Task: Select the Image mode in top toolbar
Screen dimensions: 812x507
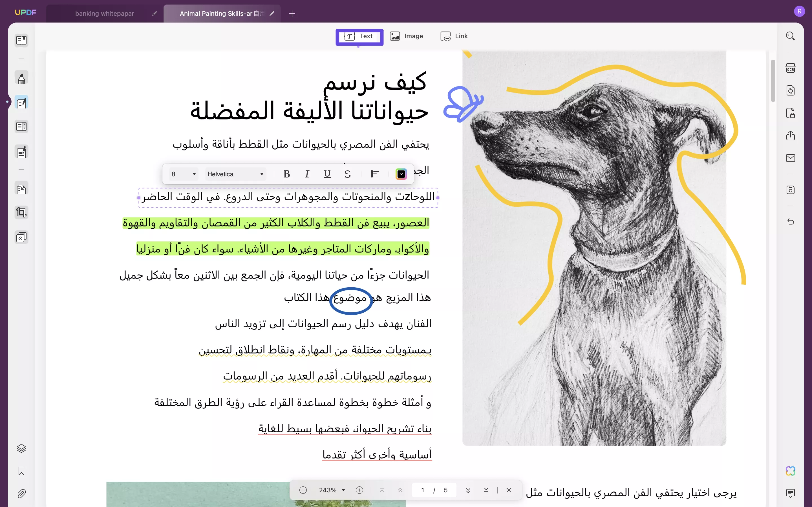Action: pos(407,36)
